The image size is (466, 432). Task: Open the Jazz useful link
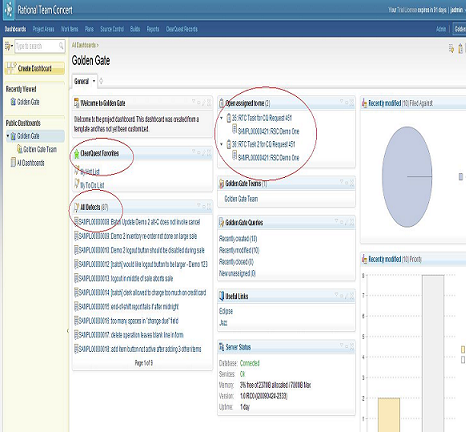[223, 323]
